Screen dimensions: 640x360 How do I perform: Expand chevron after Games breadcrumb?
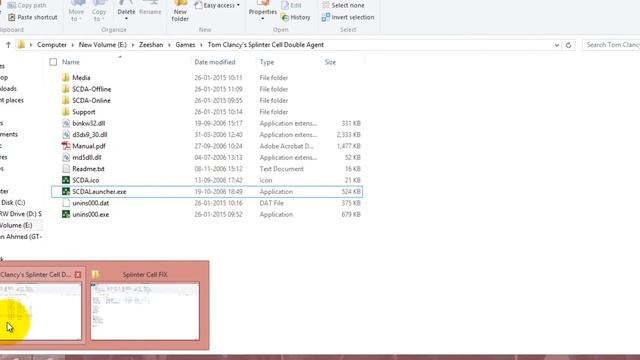pyautogui.click(x=201, y=45)
